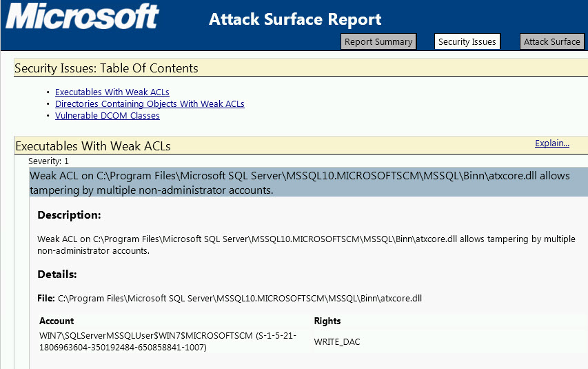Image resolution: width=588 pixels, height=369 pixels.
Task: Select the WRITE_DAC rights value
Action: 337,341
